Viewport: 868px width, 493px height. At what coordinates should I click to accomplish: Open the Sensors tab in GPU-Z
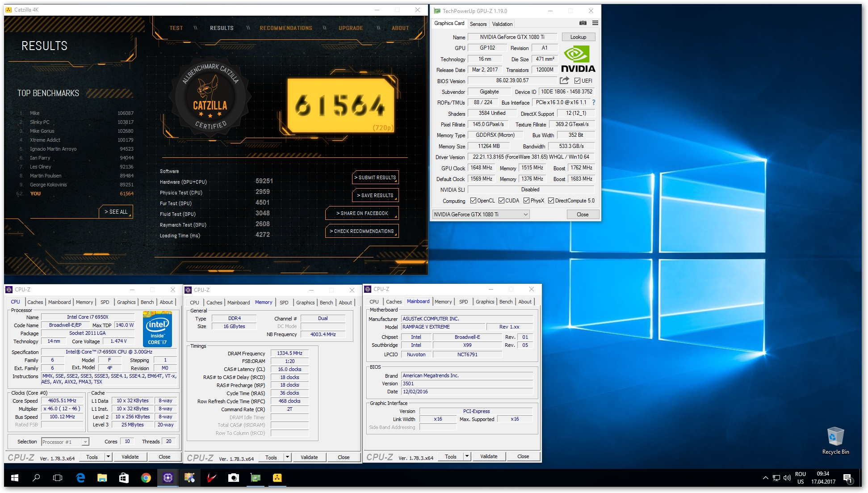coord(478,24)
